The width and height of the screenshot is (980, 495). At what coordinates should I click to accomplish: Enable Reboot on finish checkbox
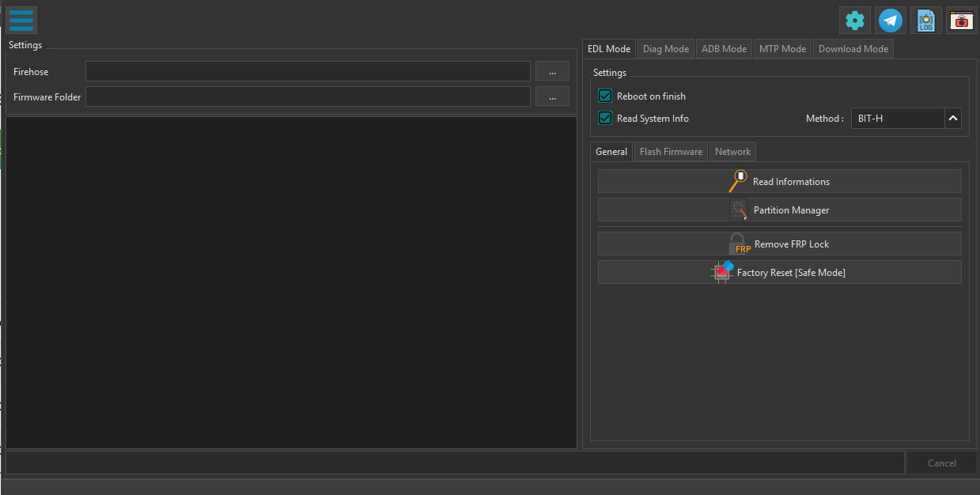606,96
